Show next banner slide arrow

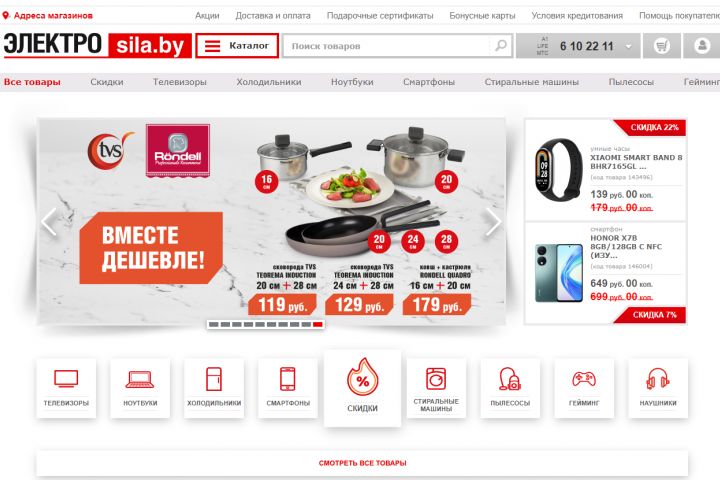click(x=494, y=222)
